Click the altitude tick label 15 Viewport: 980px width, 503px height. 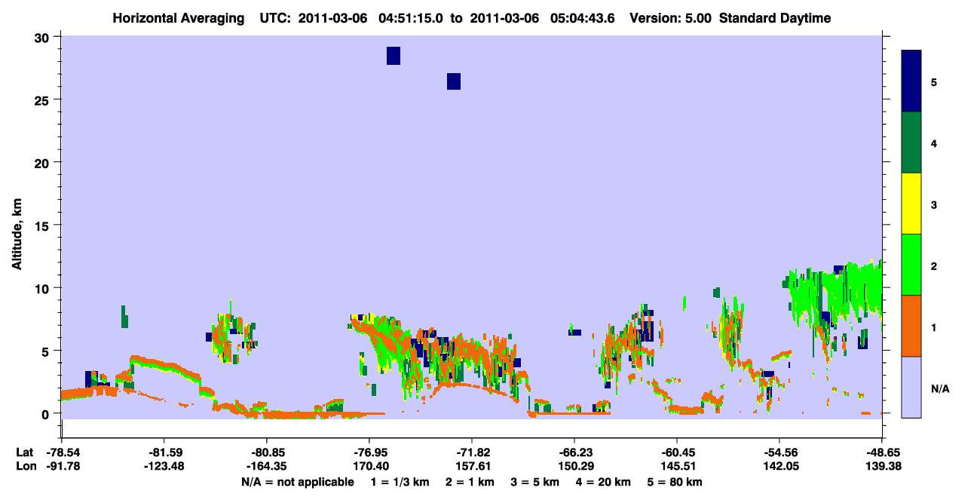tap(44, 225)
